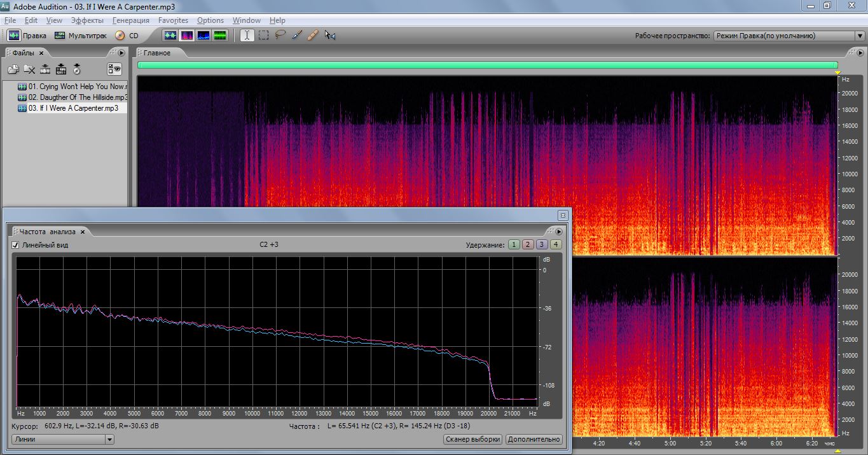Screen dimensions: 868x455
Task: Uncheck the Линейный вид checkbox
Action: pyautogui.click(x=16, y=245)
